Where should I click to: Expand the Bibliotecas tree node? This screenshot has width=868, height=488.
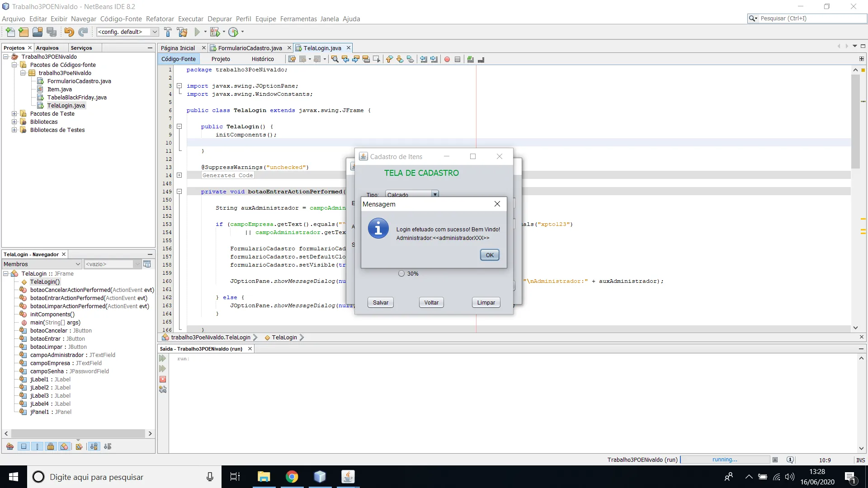coord(14,122)
